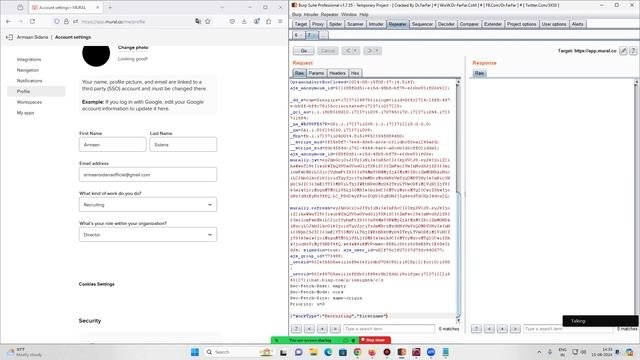This screenshot has width=640, height=360.
Task: Open Microsoft Edge from the taskbar
Action: [x=328, y=352]
